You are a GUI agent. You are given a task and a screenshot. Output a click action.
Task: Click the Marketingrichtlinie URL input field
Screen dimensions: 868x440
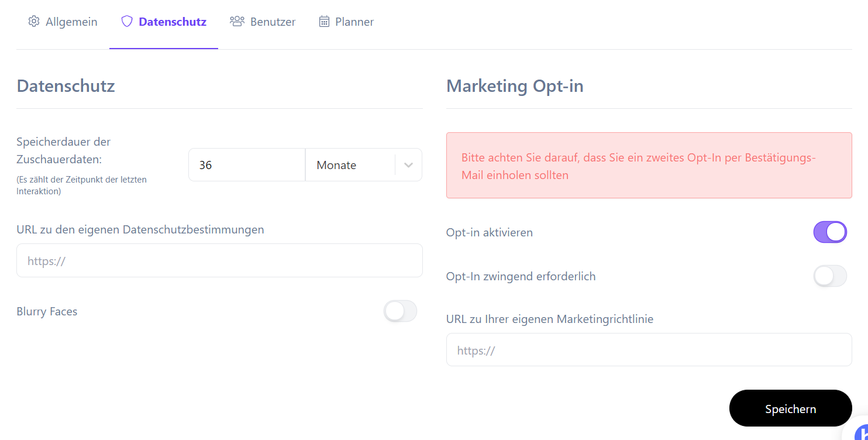pos(649,350)
